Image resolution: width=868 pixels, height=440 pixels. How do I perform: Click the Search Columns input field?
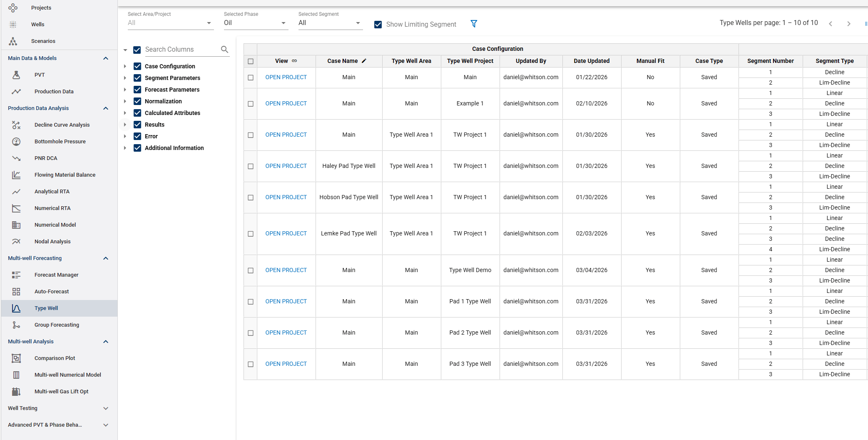point(181,50)
